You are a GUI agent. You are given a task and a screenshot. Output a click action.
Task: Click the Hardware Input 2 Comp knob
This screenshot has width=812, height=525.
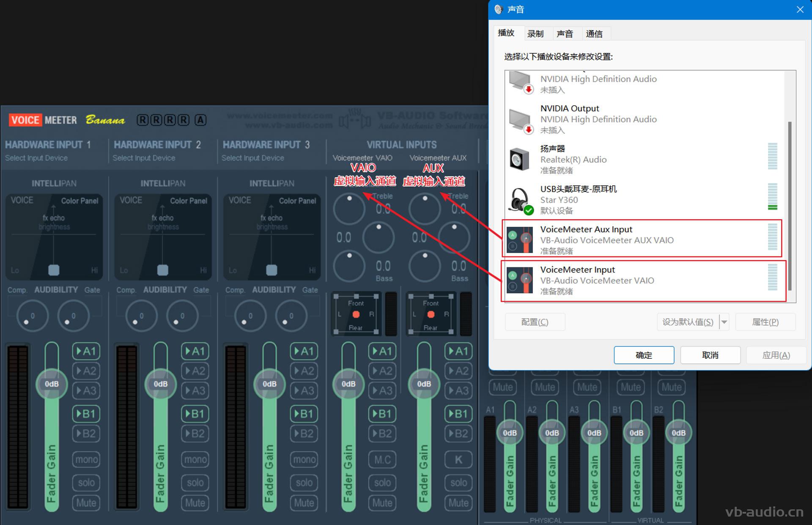tap(141, 316)
